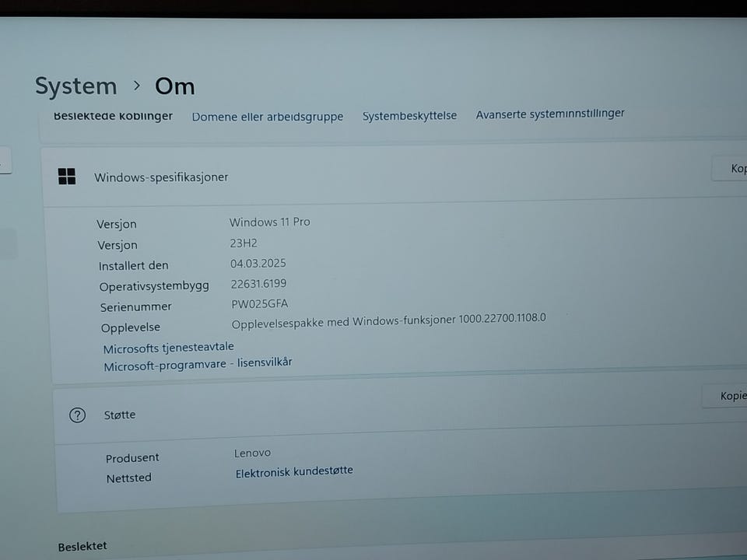Click the Beslektede koblinger label
747x560 pixels.
point(113,116)
